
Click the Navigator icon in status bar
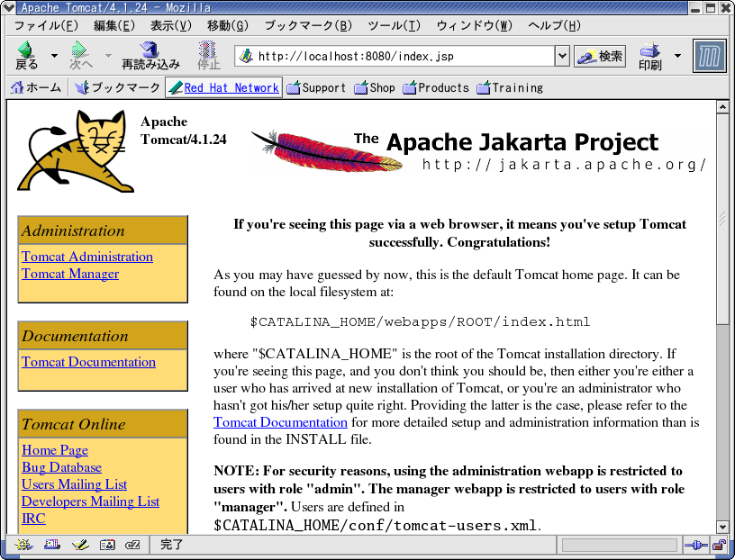(23, 545)
